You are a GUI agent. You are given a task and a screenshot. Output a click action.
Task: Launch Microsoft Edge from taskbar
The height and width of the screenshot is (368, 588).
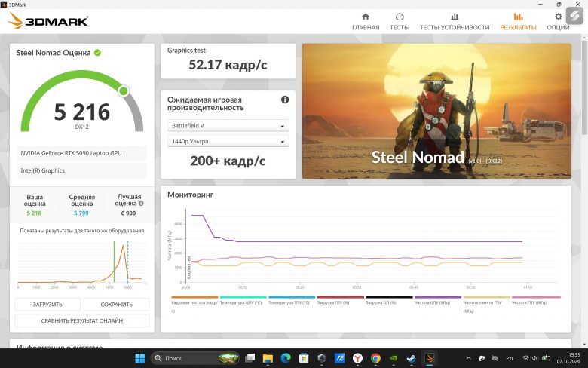(286, 358)
